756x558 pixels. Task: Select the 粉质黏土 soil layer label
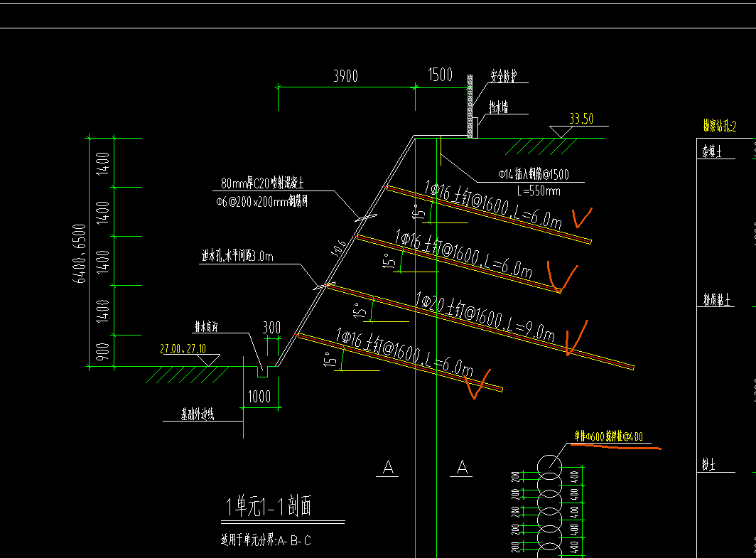716,300
